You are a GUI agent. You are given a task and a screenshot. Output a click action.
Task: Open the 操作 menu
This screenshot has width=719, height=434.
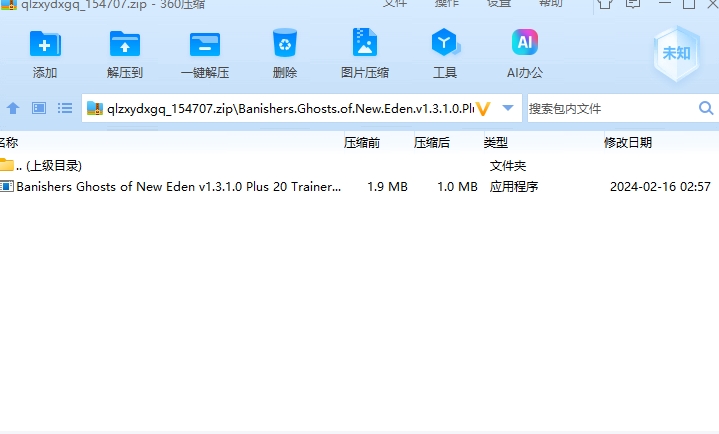coord(447,3)
